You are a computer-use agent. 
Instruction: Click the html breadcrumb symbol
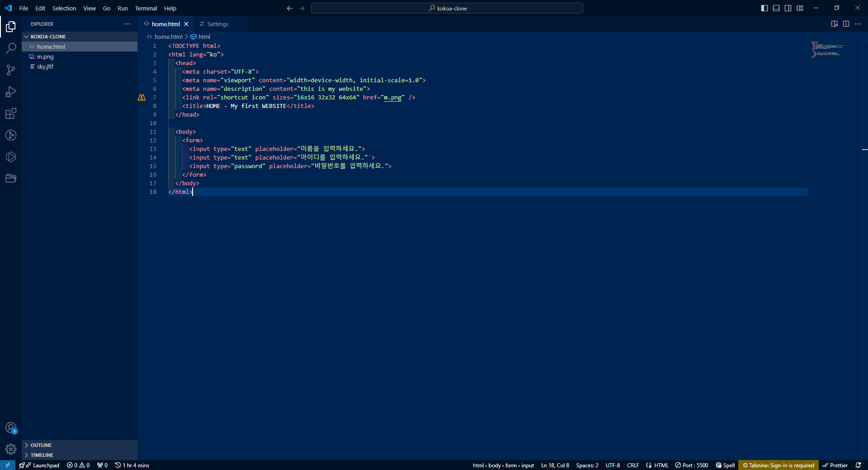pos(204,37)
